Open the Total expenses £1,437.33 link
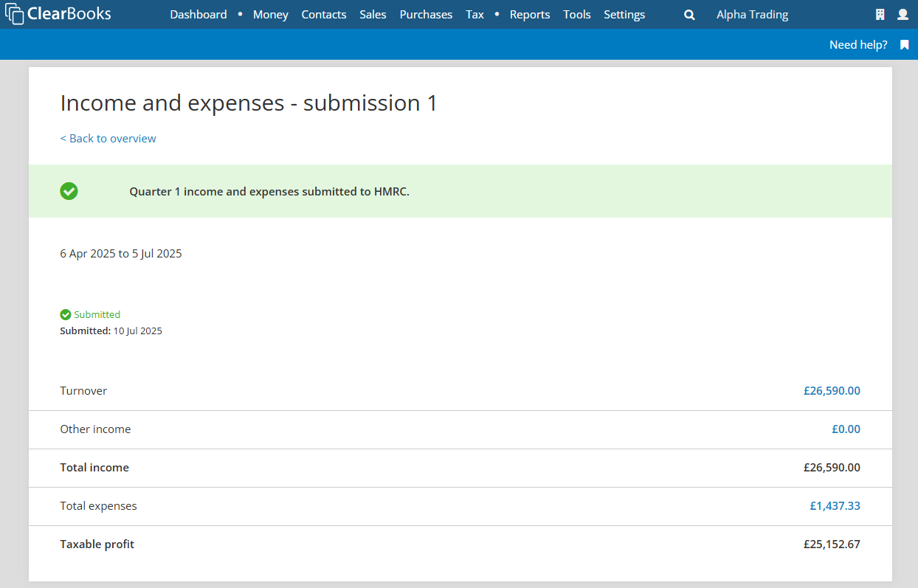The width and height of the screenshot is (918, 588). [835, 506]
